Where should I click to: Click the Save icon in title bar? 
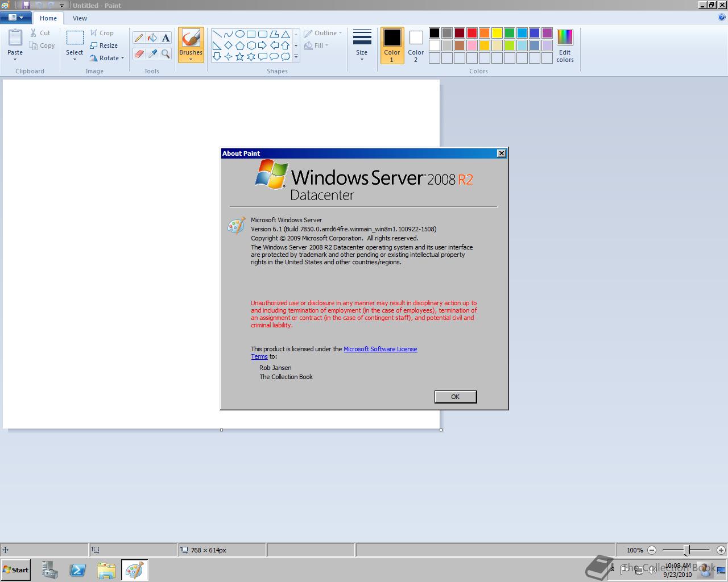click(26, 5)
